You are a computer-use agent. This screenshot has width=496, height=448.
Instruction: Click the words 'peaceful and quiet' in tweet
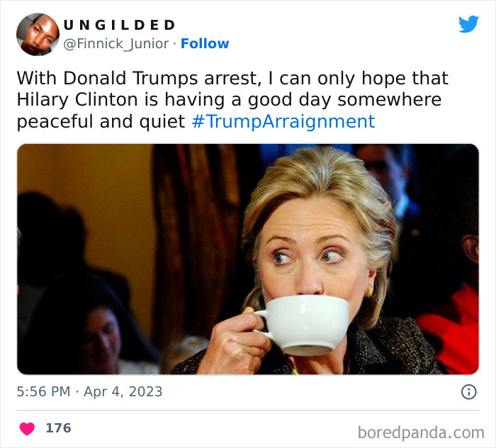coord(101,121)
